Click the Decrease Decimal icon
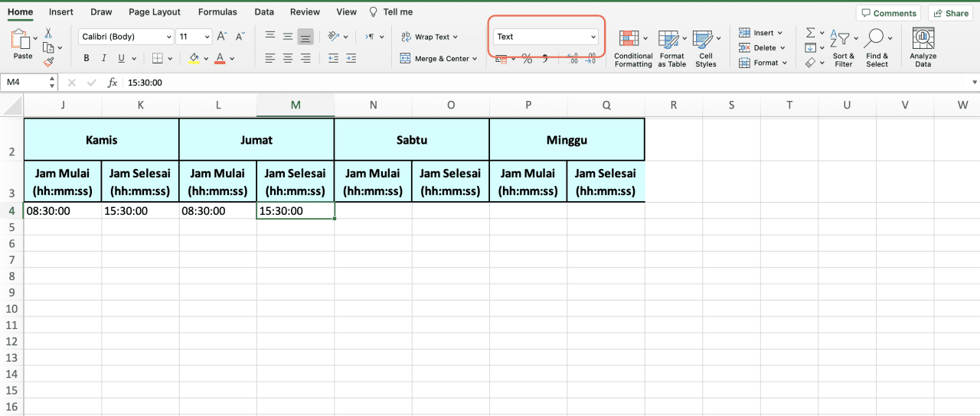Image resolution: width=980 pixels, height=416 pixels. click(x=590, y=59)
